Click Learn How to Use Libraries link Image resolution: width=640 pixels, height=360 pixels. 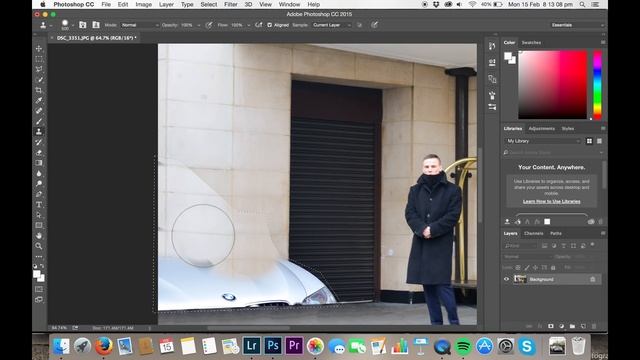pyautogui.click(x=551, y=201)
